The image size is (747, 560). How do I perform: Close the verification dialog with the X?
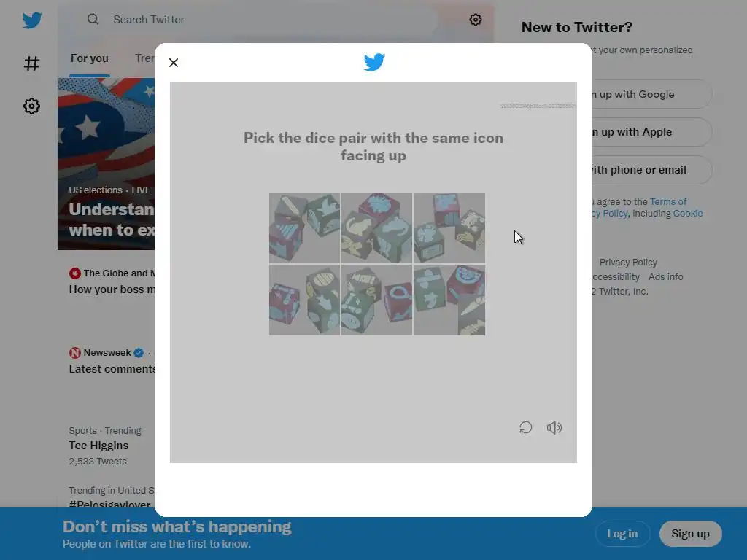pyautogui.click(x=174, y=63)
